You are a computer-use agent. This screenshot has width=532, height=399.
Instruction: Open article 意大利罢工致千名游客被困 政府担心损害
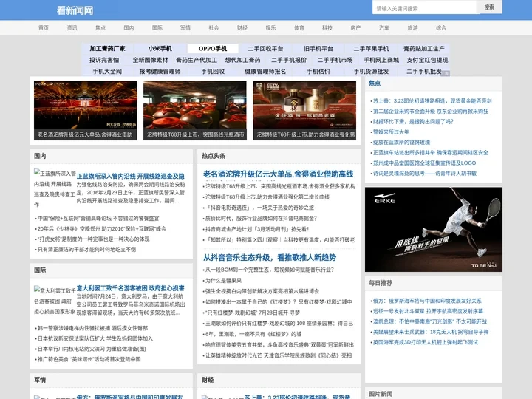(x=131, y=288)
